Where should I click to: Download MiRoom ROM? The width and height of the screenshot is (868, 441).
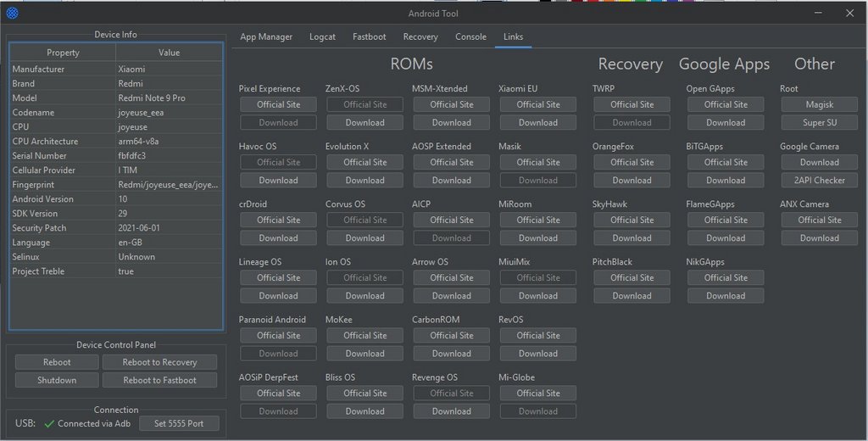click(538, 237)
